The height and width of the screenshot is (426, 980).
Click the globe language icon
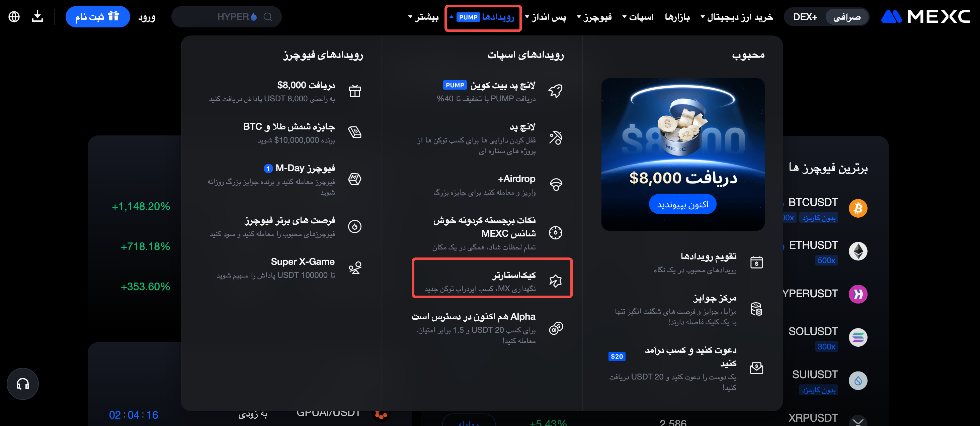pyautogui.click(x=14, y=17)
